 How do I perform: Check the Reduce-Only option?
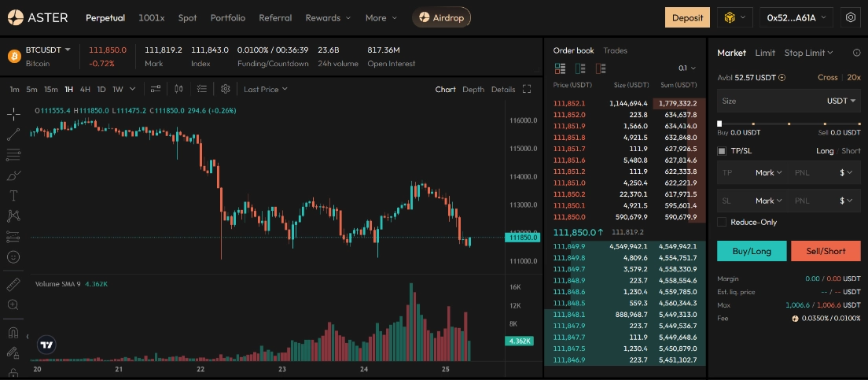[722, 222]
